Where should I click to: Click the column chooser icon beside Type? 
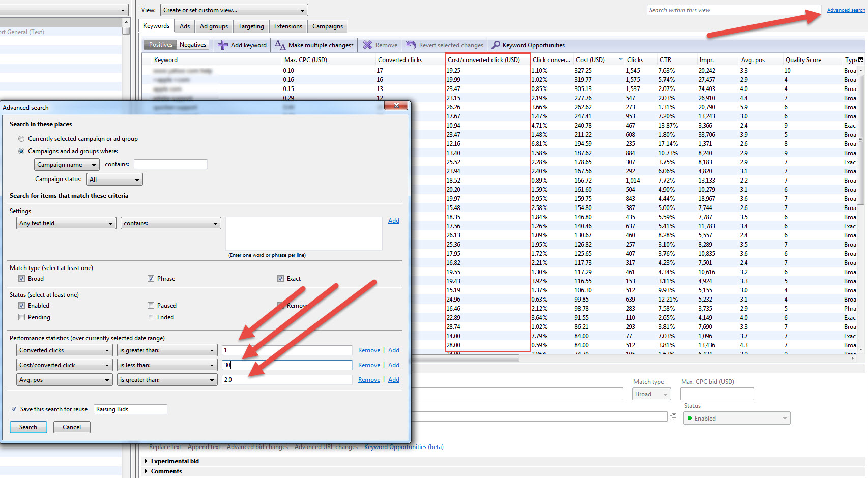coord(860,59)
